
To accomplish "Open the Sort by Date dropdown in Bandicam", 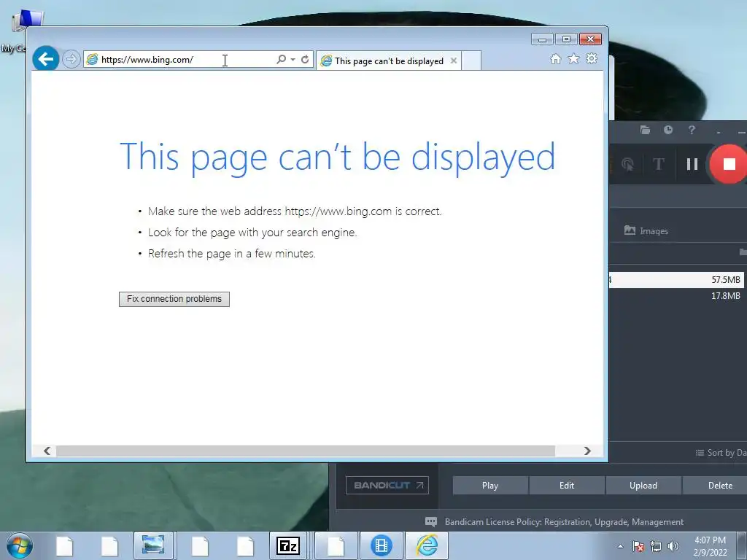I will (721, 453).
